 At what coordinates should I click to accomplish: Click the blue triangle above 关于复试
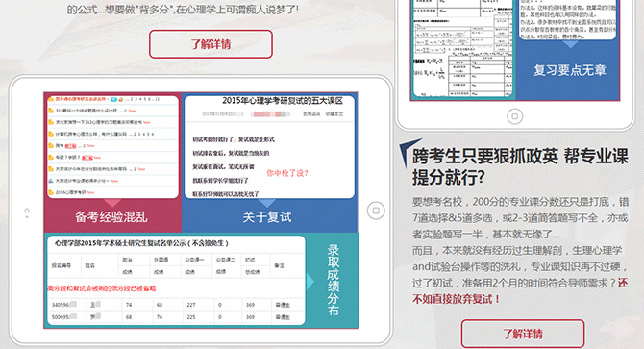(267, 203)
